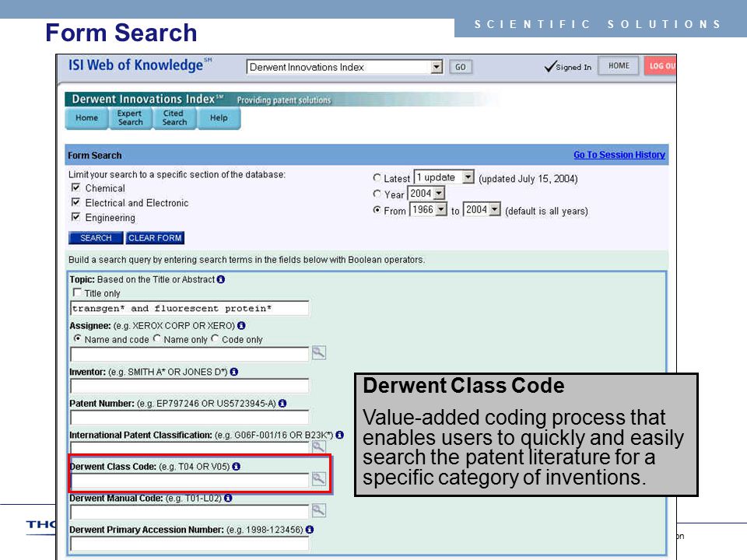Open the Help tab
Image resolution: width=747 pixels, height=560 pixels.
coord(219,118)
